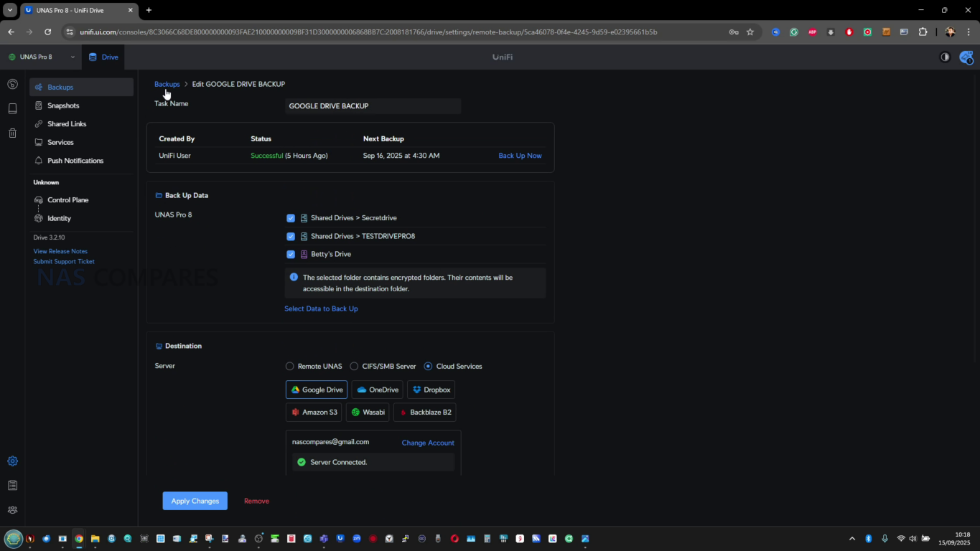
Task: Click the red Remove button
Action: [x=256, y=501]
